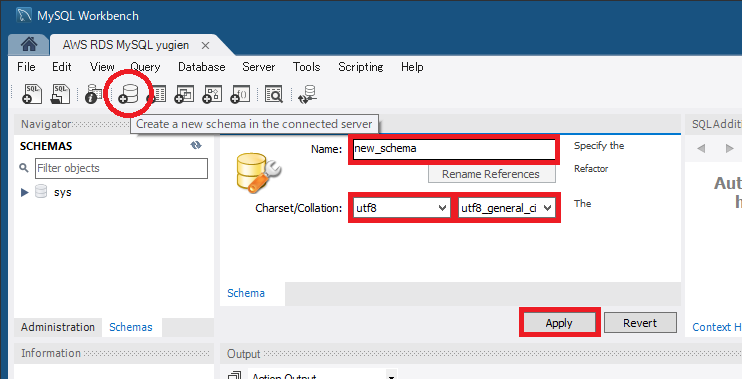Open a SQL script file icon
Screen dimensions: 742x379
click(x=61, y=94)
